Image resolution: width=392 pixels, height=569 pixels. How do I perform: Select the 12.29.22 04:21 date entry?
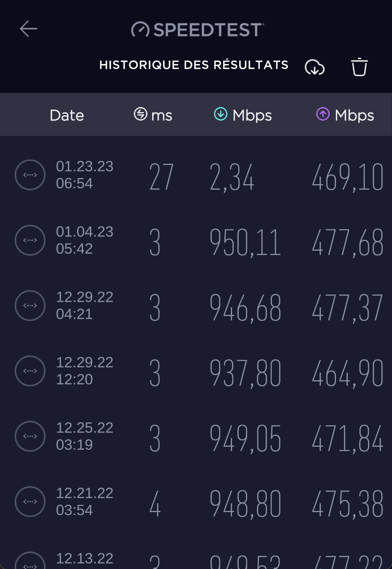coord(84,305)
